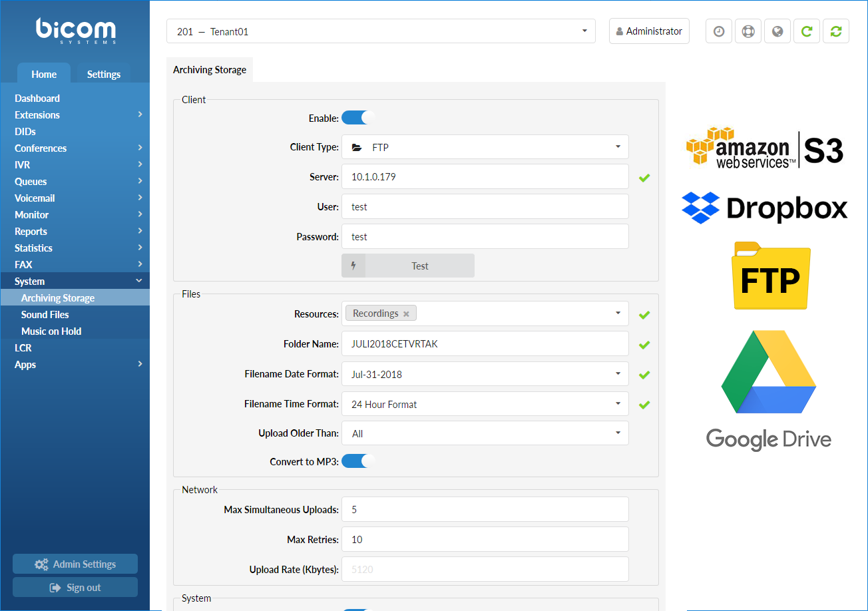Expand the Voicemail menu

[x=75, y=198]
